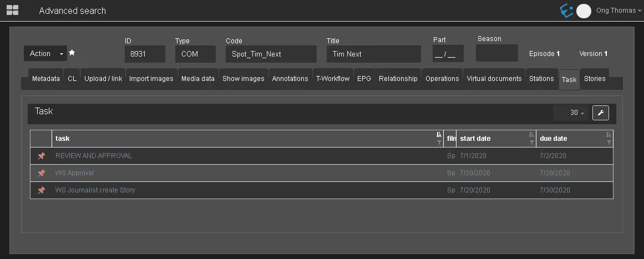Open the T-Workflow tab
Screen dimensions: 644x259
point(333,79)
